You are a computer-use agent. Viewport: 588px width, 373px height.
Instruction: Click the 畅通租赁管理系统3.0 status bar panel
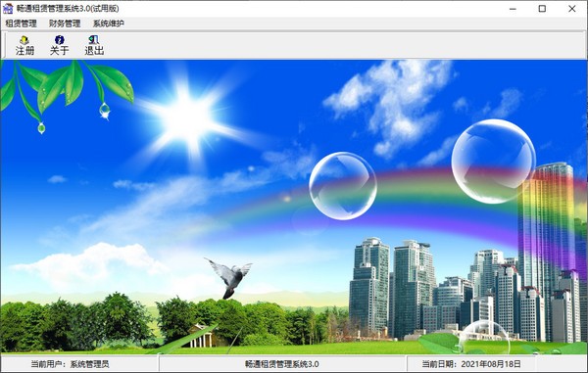(x=282, y=363)
